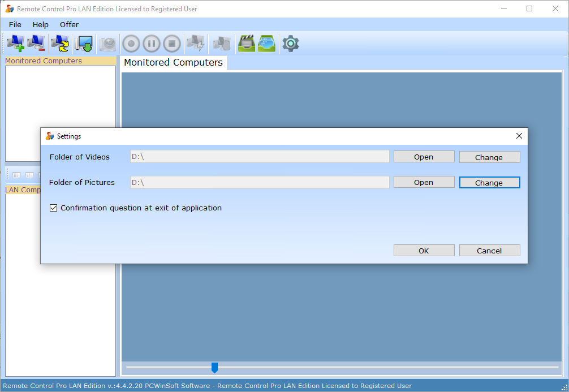This screenshot has height=392, width=569.
Task: Click the stop square toolbar button
Action: [172, 44]
